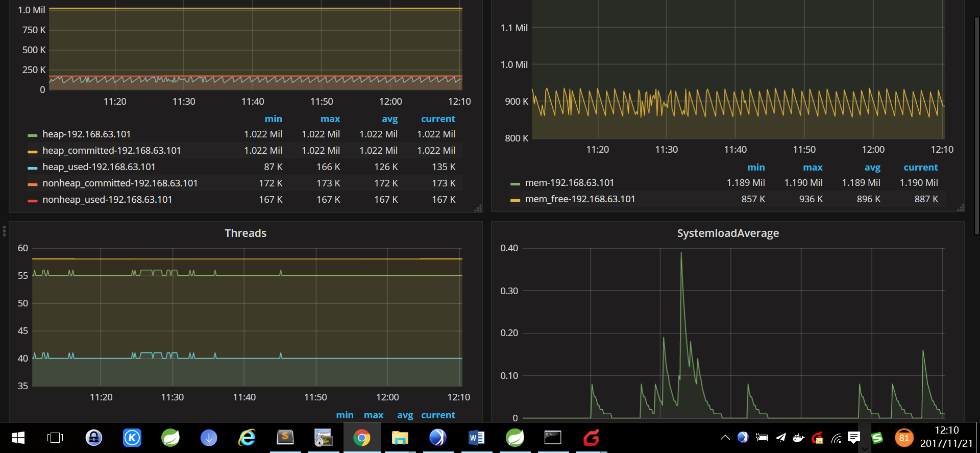Open the color picker for nonheap_used series swatch
This screenshot has height=453, width=980.
[x=33, y=200]
